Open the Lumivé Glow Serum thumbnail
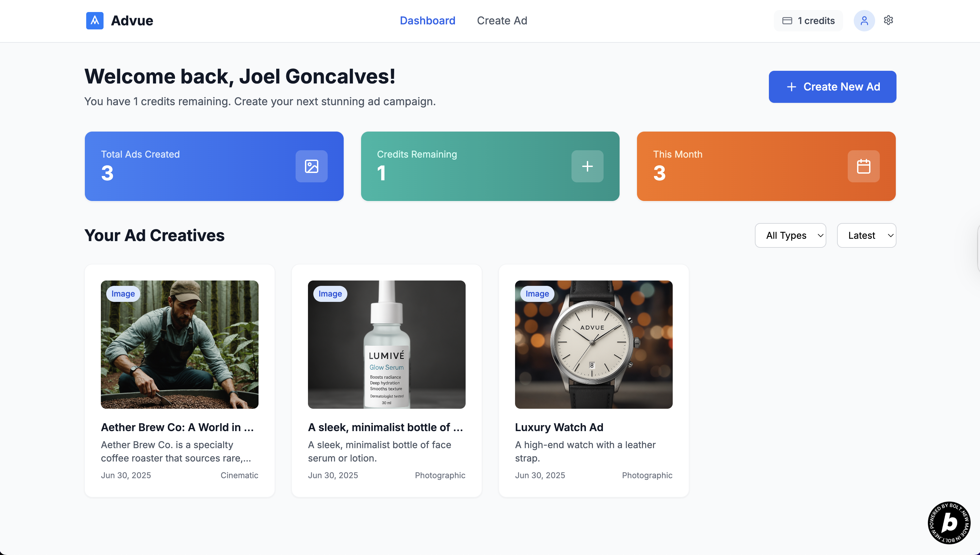The image size is (980, 555). (386, 345)
